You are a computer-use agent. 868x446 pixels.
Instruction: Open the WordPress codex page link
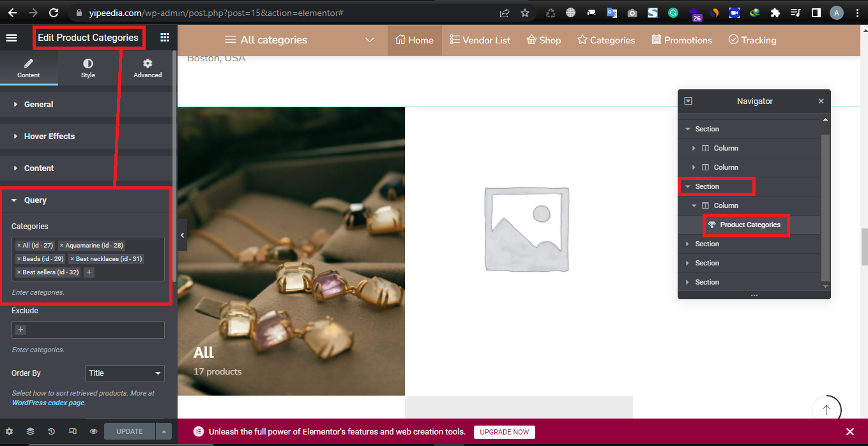[48, 403]
